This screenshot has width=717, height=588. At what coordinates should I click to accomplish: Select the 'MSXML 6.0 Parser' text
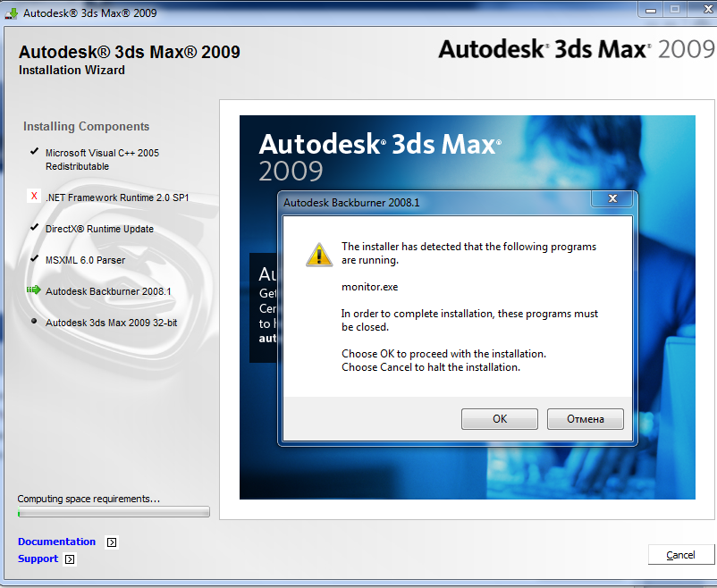click(85, 260)
